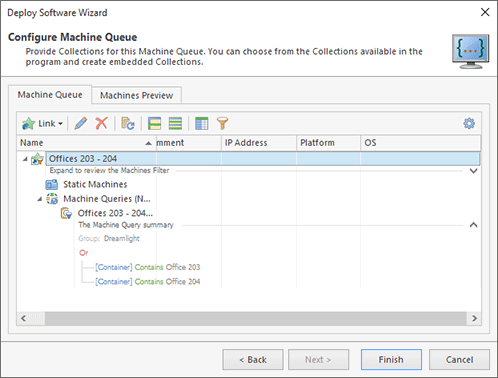Viewport: 498px width, 378px height.
Task: Click the Group: Dreamlight text
Action: coord(109,238)
